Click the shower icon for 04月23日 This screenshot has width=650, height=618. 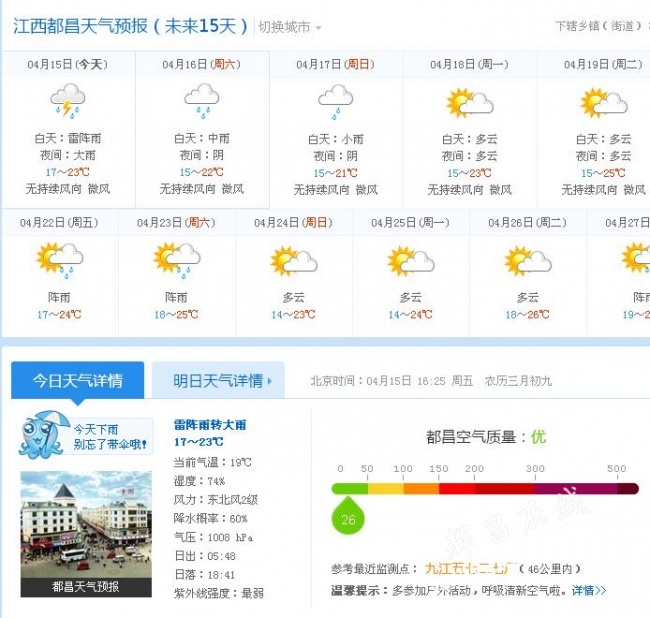tap(177, 260)
